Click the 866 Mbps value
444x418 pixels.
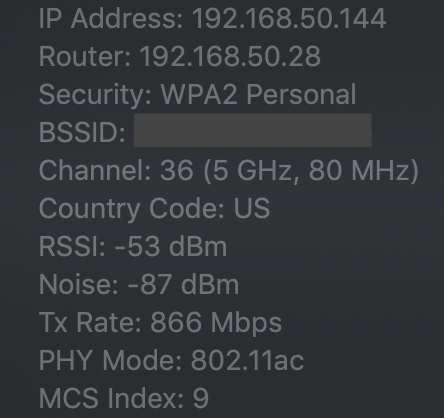coord(216,323)
